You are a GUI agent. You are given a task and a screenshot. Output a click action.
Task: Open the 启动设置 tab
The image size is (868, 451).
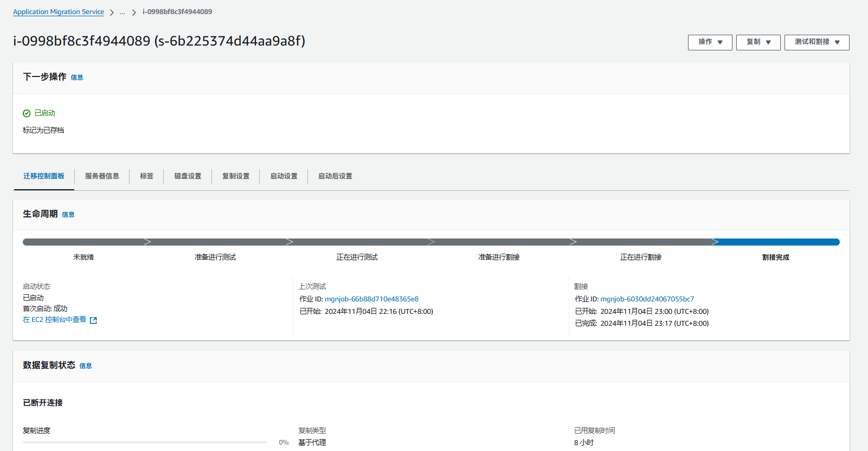284,176
